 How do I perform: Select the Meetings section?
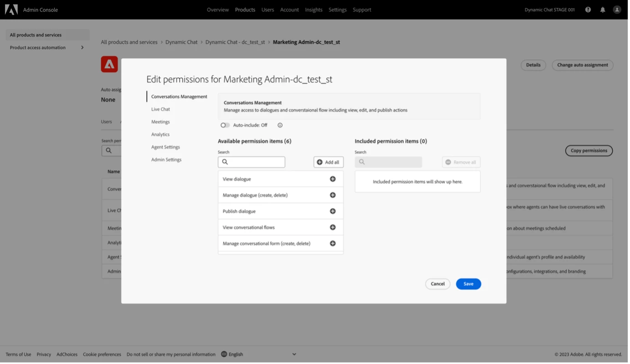click(161, 122)
